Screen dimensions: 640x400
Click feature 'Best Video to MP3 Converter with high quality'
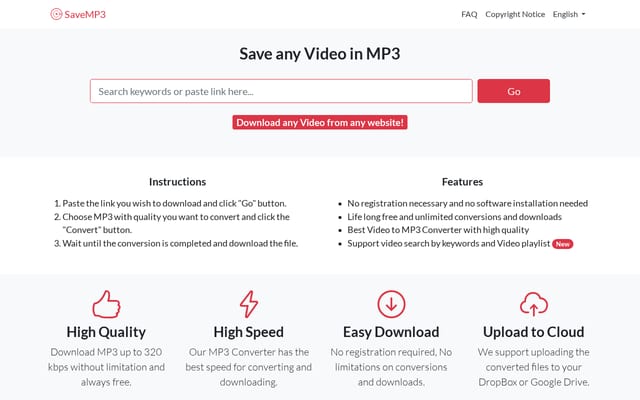pyautogui.click(x=438, y=230)
